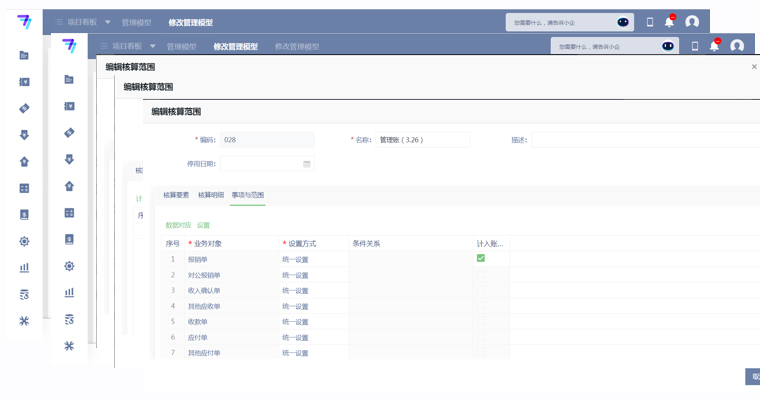Open notifications bell in the foreground header
Screen dimensions: 760x400
[x=714, y=46]
